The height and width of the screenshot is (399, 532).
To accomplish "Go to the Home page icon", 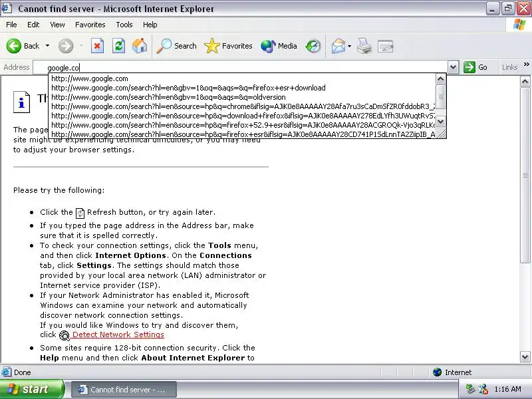I will 140,46.
